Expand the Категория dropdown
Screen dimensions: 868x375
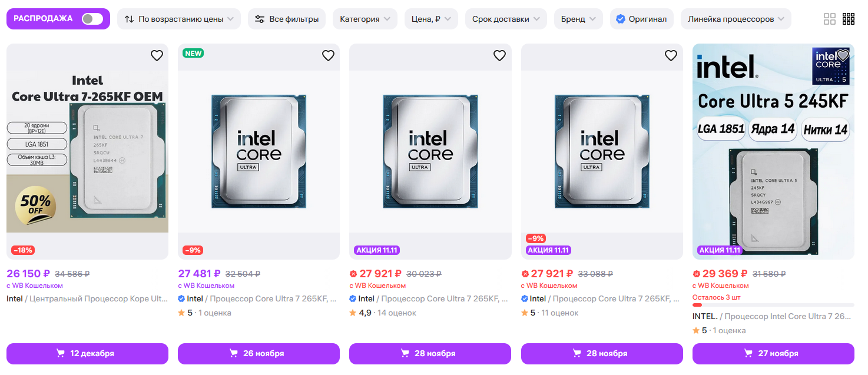(x=365, y=19)
